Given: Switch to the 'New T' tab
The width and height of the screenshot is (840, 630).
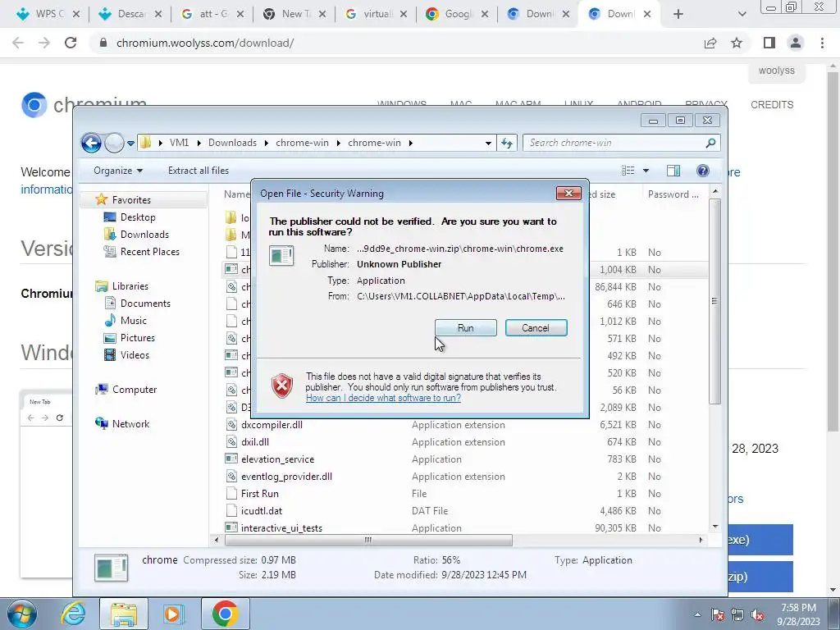Looking at the screenshot, I should point(294,14).
